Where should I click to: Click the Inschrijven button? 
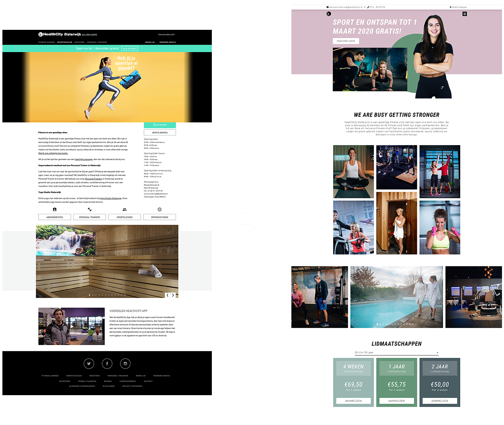pyautogui.click(x=345, y=41)
